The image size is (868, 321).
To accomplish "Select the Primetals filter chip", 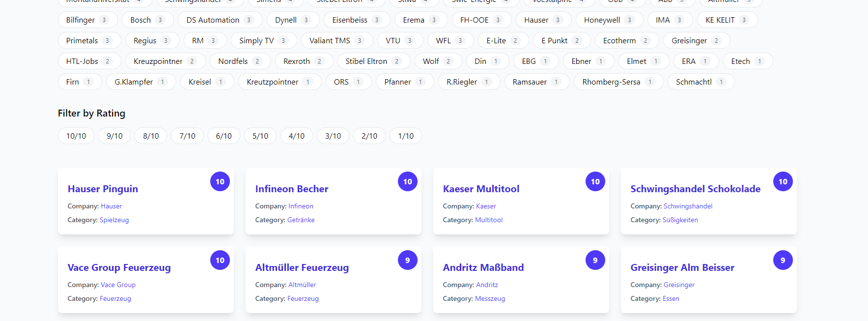I will (x=89, y=41).
